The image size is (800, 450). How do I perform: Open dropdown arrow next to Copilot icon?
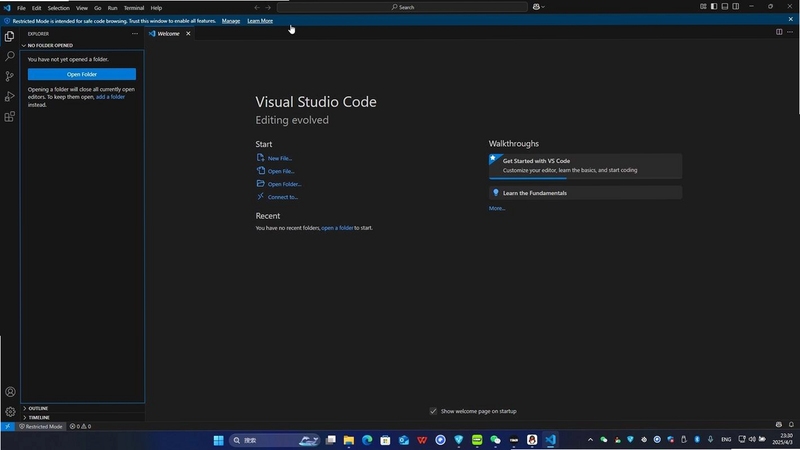pyautogui.click(x=543, y=7)
